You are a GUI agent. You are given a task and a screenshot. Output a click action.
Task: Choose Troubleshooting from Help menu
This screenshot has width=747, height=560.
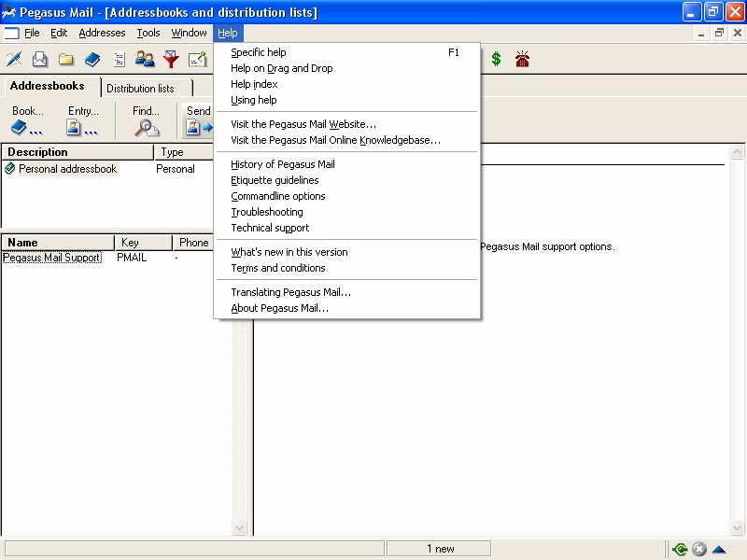[346, 212]
